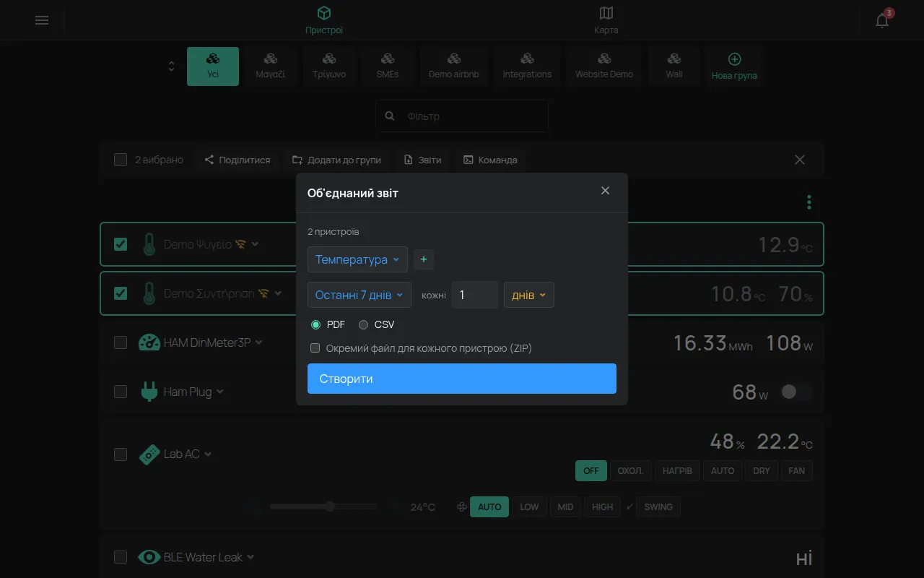The width and height of the screenshot is (924, 578).
Task: Set Lab AC mode to DRY
Action: tap(762, 470)
